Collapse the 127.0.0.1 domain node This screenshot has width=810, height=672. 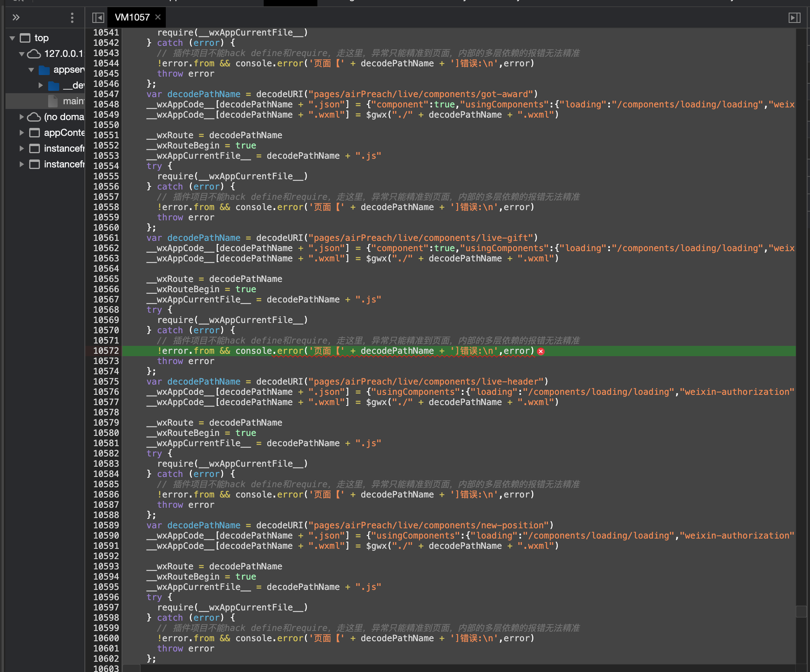click(x=22, y=54)
